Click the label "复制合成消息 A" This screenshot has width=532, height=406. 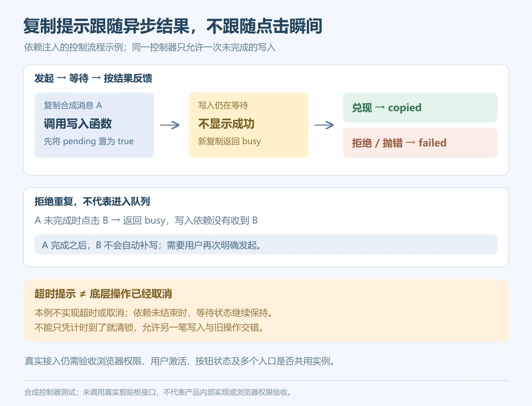point(73,105)
